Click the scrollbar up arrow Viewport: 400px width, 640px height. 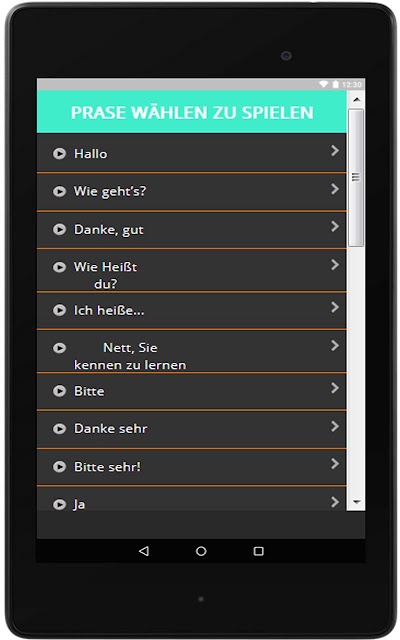tap(357, 100)
